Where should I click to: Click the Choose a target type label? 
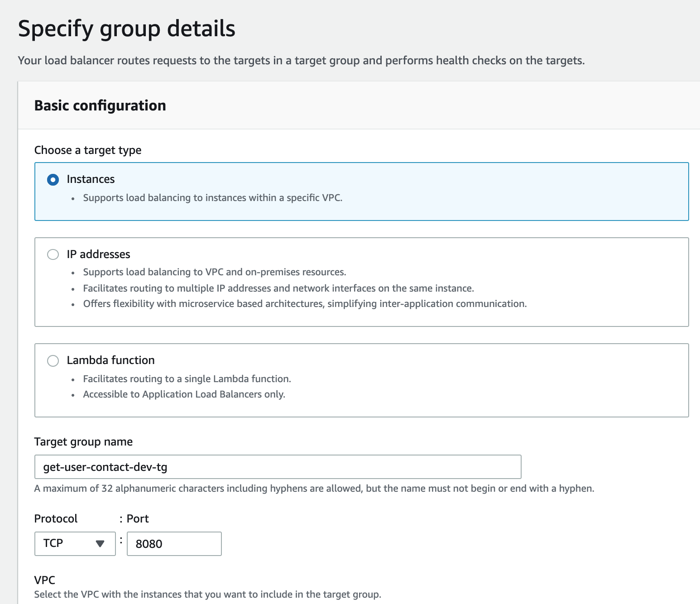tap(88, 150)
